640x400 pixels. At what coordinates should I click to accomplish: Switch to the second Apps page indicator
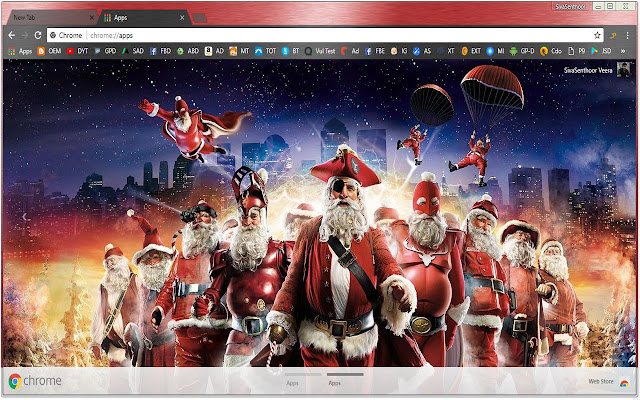[x=345, y=379]
